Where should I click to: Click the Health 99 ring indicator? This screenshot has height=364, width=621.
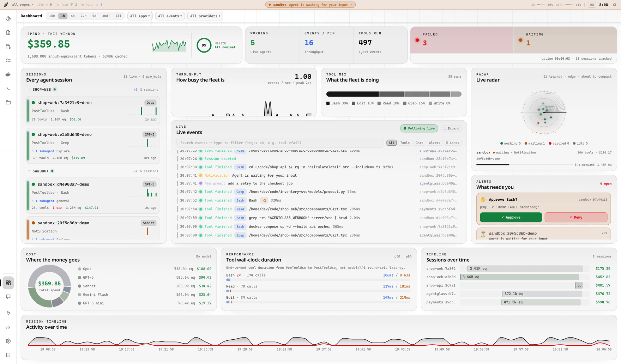(x=204, y=45)
